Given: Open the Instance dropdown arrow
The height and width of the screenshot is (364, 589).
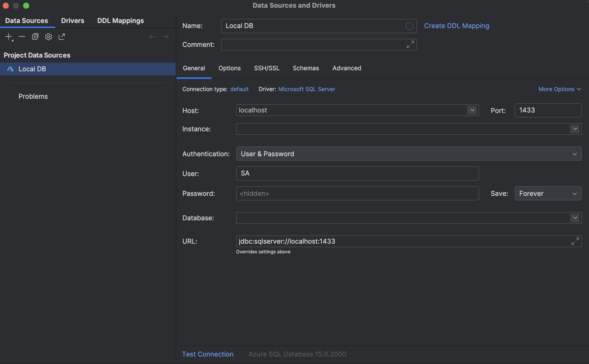Looking at the screenshot, I should tap(575, 129).
